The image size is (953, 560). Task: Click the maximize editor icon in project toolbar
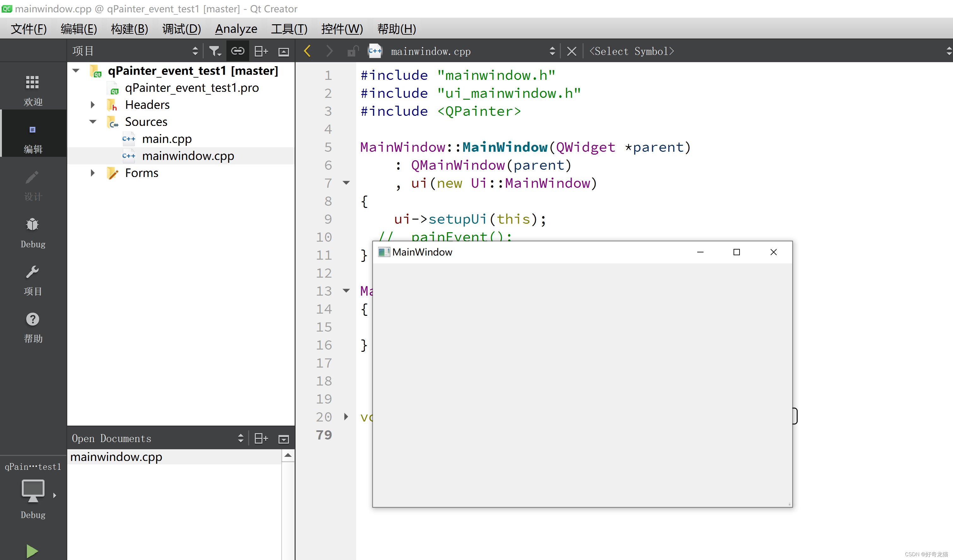coord(284,51)
